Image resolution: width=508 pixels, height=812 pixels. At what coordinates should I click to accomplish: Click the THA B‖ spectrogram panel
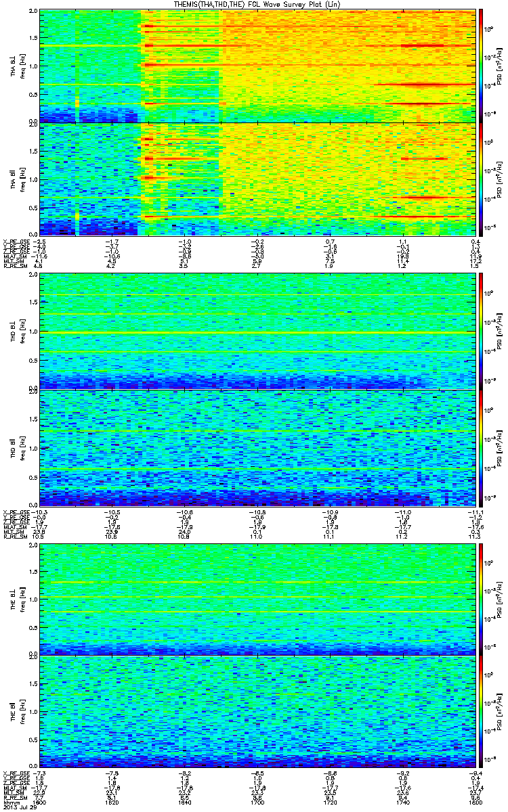pos(257,179)
